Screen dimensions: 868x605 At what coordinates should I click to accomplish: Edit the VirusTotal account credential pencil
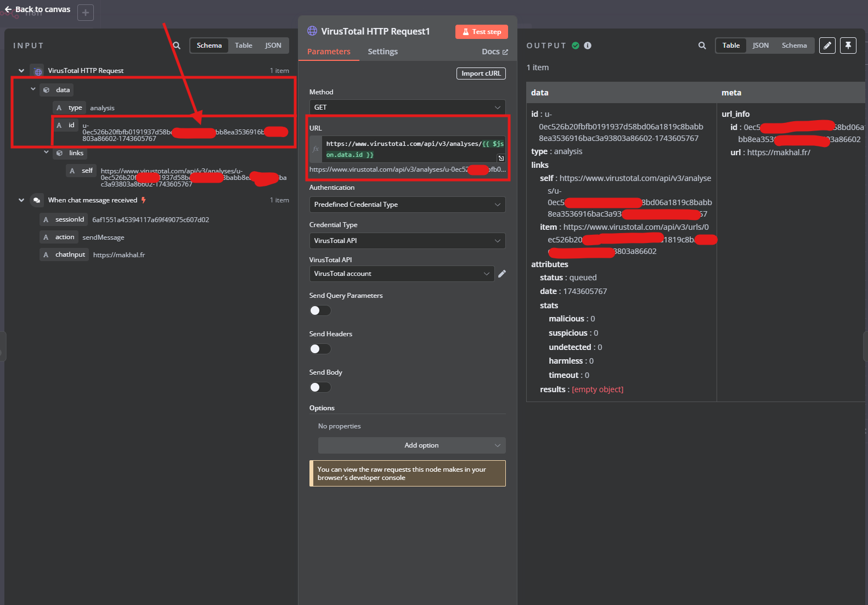coord(502,274)
